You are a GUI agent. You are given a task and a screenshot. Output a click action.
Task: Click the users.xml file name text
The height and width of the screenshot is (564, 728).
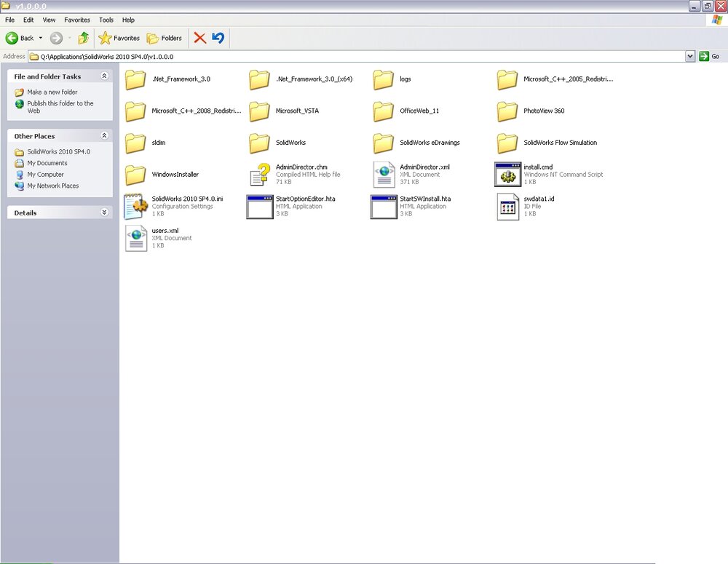click(165, 230)
